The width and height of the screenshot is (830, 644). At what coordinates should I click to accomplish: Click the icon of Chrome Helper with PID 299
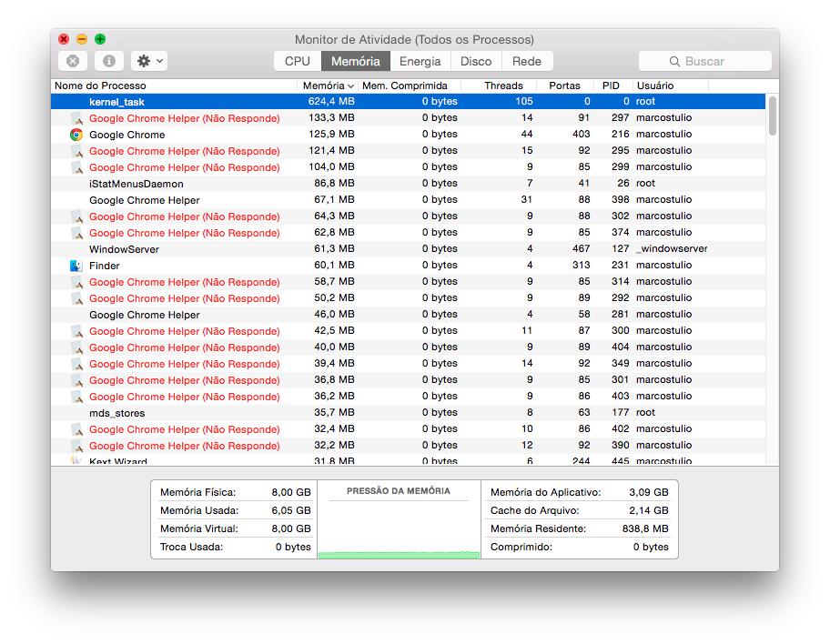(77, 167)
